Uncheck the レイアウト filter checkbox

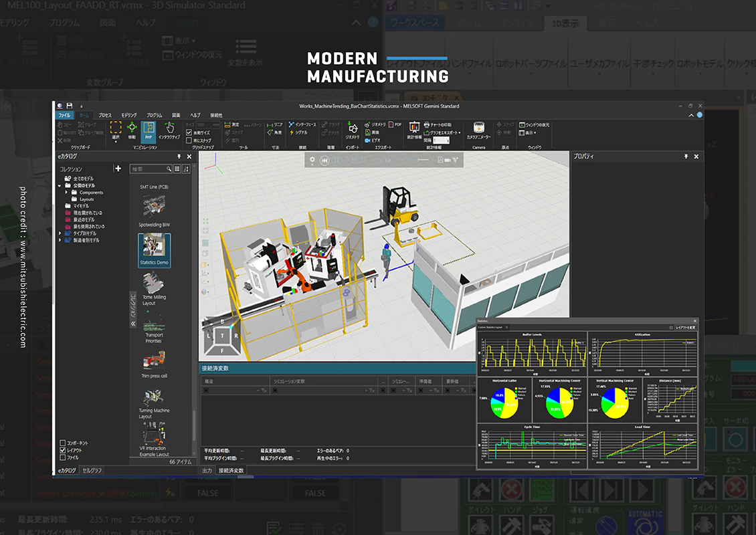tap(63, 451)
